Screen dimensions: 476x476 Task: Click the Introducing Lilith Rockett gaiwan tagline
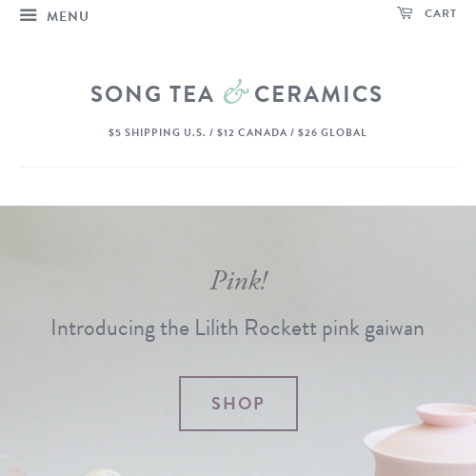[238, 328]
